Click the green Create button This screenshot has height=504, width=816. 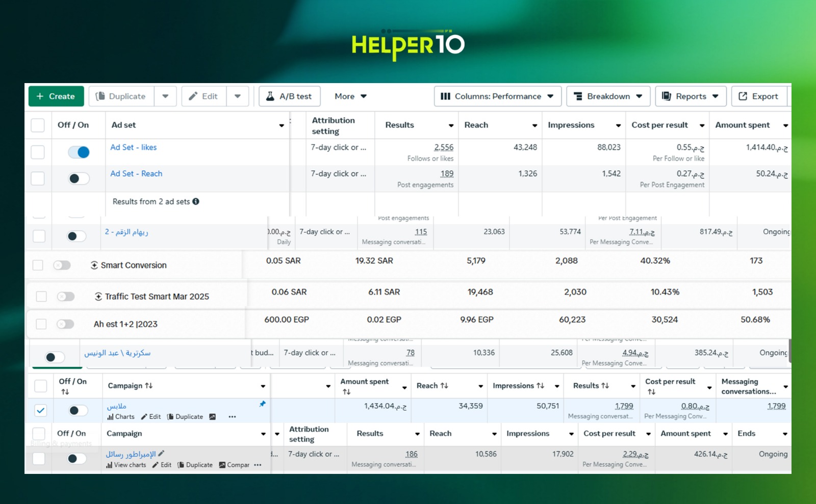56,96
